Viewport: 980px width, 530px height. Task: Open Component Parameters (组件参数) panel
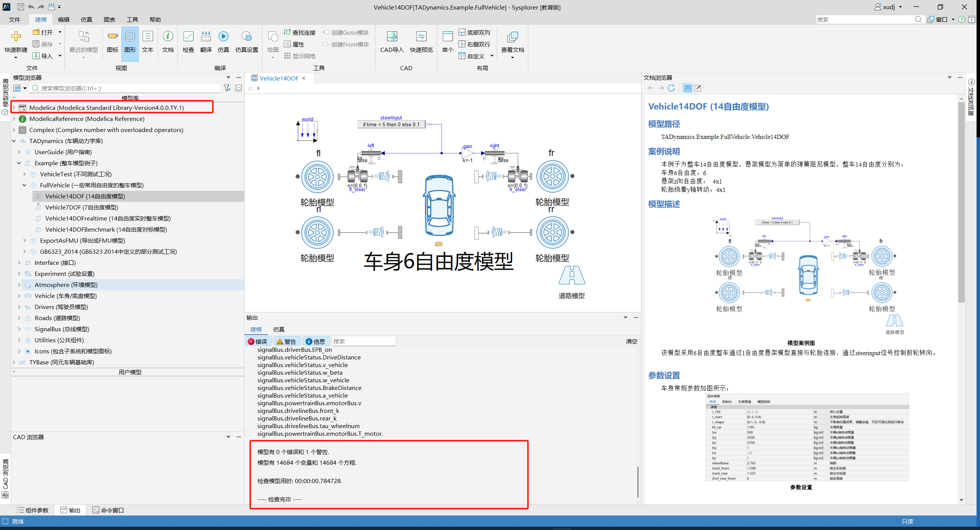33,510
